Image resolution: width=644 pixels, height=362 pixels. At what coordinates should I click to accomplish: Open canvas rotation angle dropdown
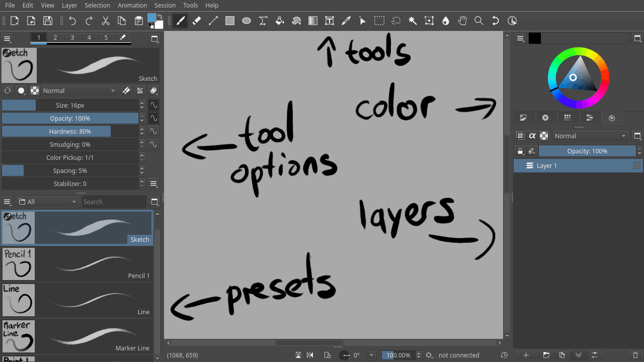372,355
